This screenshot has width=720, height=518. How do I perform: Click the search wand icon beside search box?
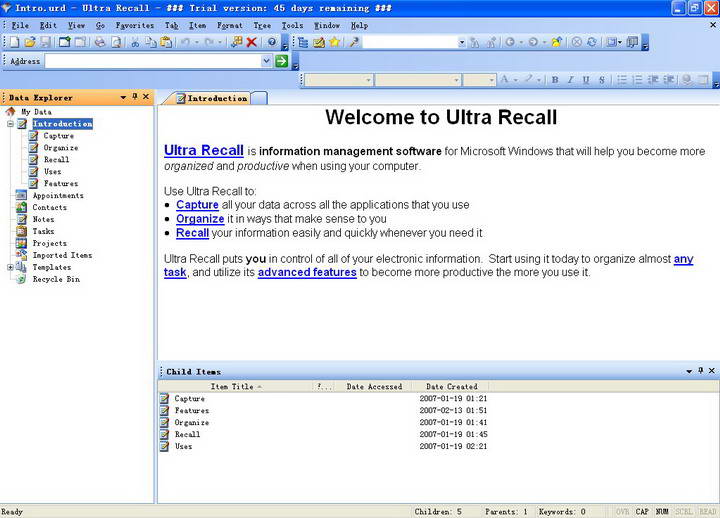(354, 42)
